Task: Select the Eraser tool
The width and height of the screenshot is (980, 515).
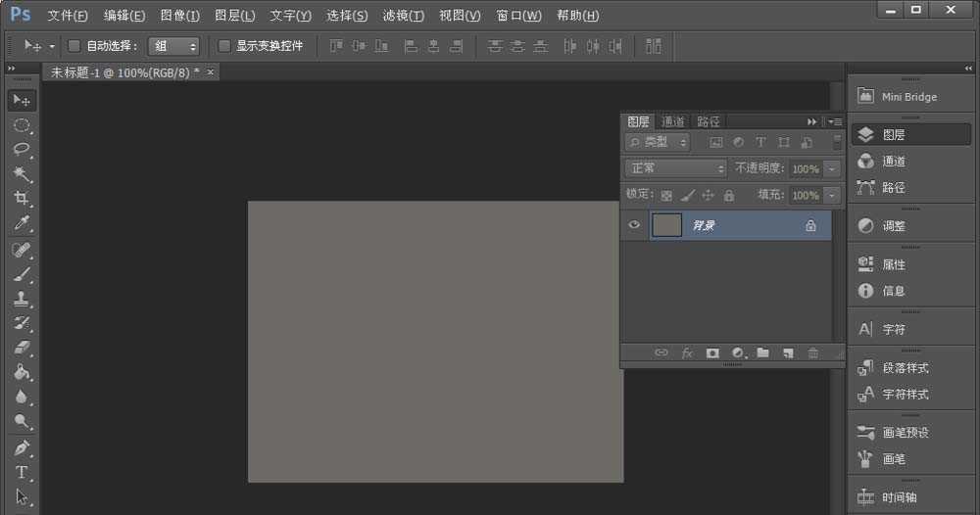Action: tap(22, 348)
